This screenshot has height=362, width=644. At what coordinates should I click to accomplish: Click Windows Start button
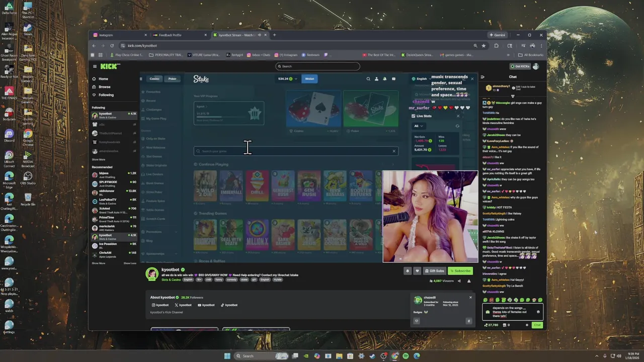(x=227, y=356)
